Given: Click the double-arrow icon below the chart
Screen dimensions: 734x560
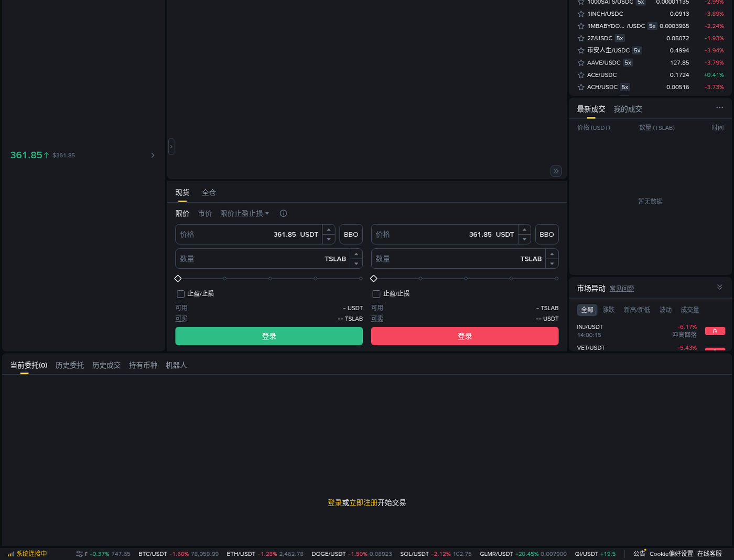Looking at the screenshot, I should point(556,171).
